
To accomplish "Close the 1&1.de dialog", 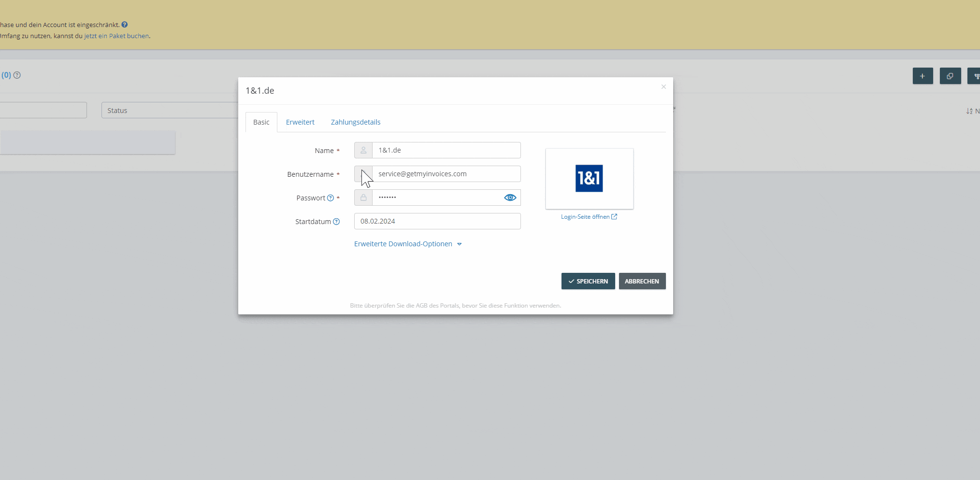I will click(x=663, y=87).
